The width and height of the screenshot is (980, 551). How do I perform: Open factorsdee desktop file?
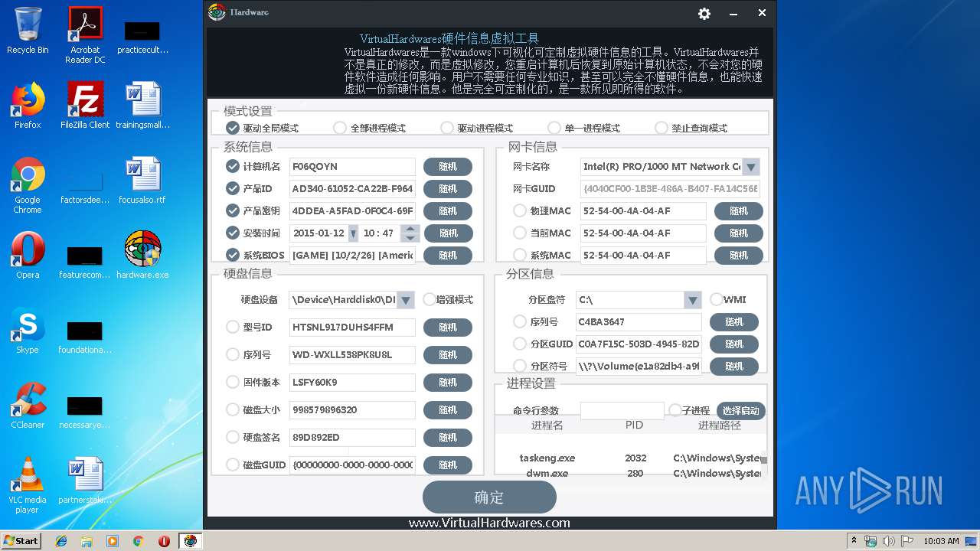point(85,187)
